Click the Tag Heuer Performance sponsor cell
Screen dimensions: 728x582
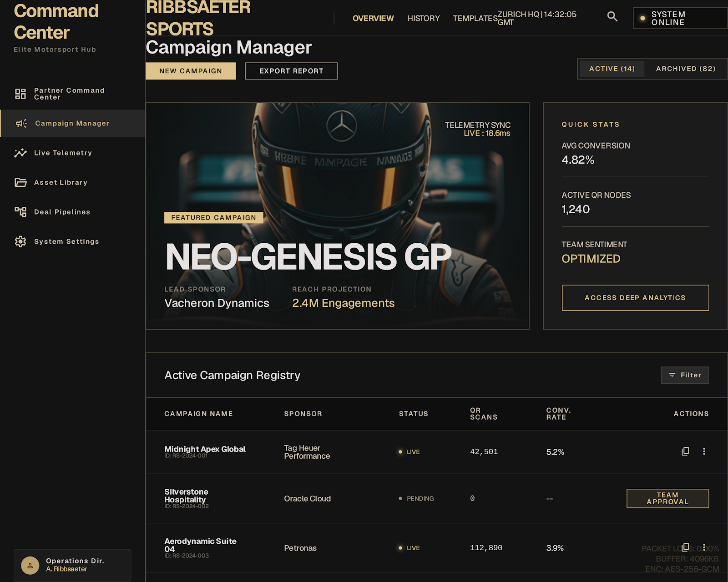307,452
